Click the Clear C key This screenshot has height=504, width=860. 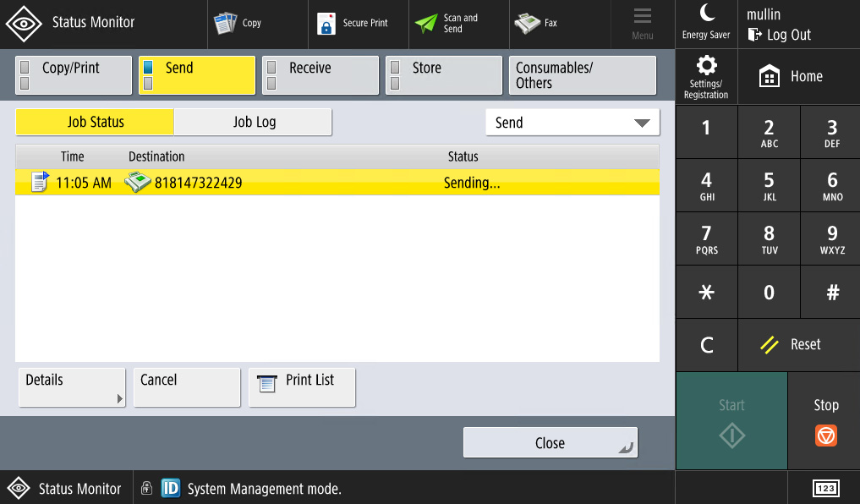click(706, 345)
